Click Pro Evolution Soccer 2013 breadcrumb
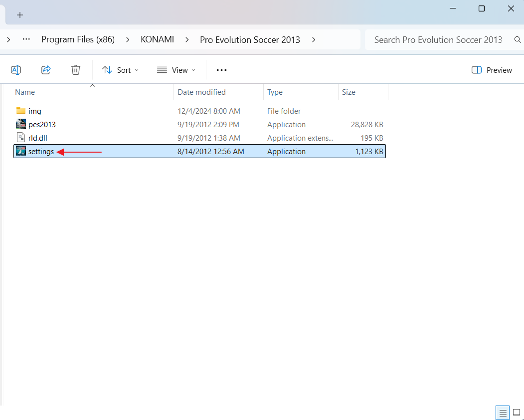Screen dimensions: 524x420 (250, 40)
